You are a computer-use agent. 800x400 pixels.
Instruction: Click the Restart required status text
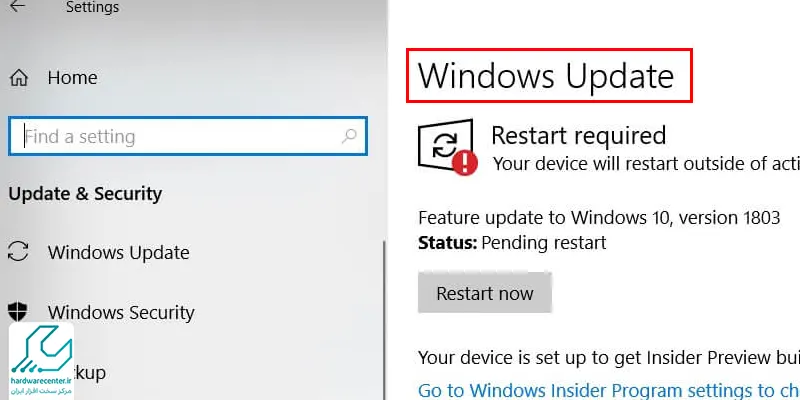(579, 135)
